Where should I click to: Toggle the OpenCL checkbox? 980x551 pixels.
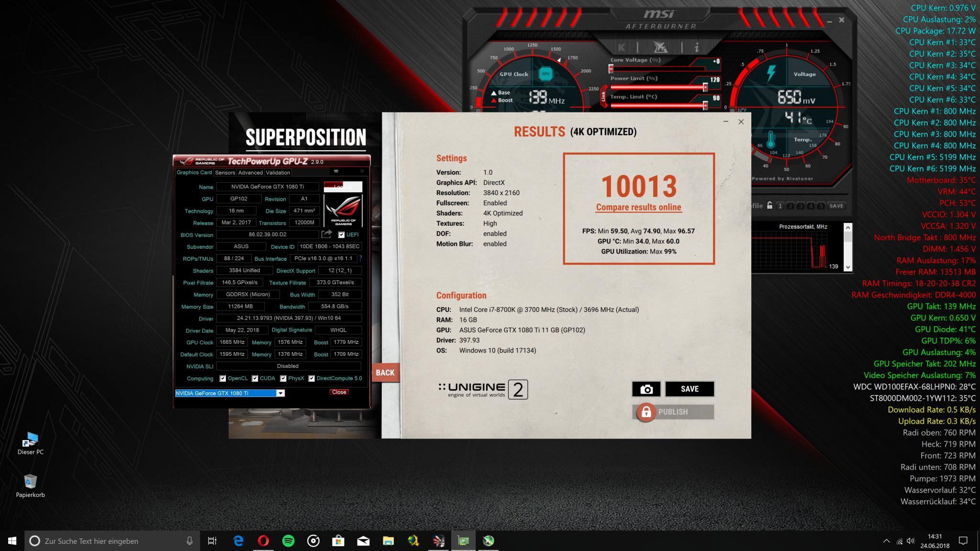(x=223, y=378)
